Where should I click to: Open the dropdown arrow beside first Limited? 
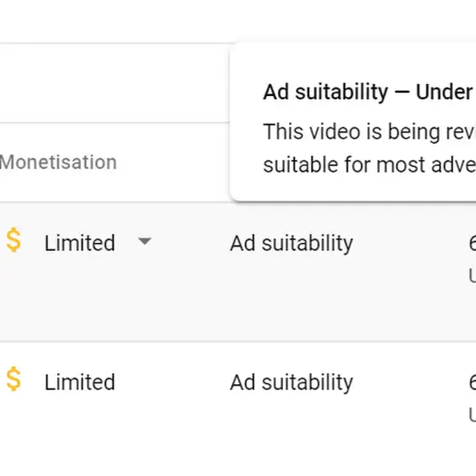(144, 241)
